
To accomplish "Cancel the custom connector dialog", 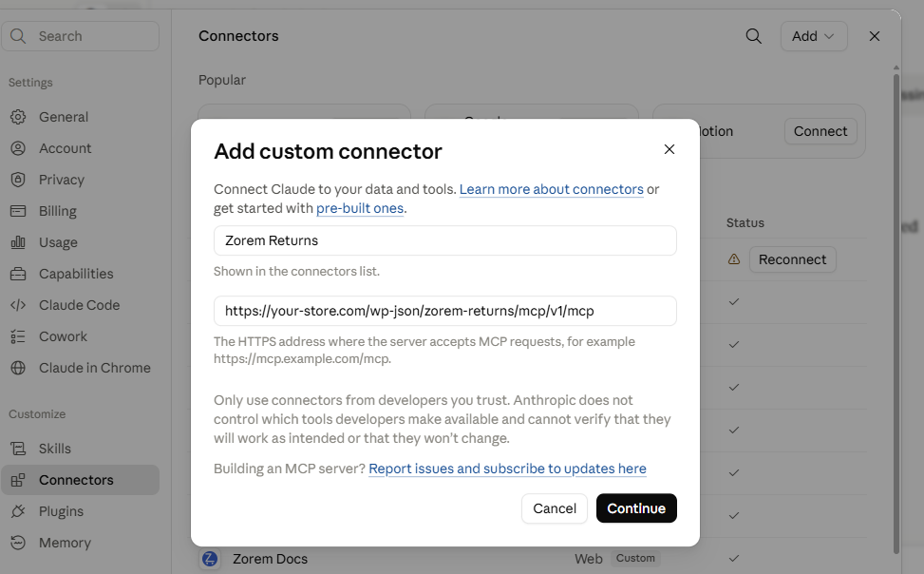I will [x=555, y=507].
